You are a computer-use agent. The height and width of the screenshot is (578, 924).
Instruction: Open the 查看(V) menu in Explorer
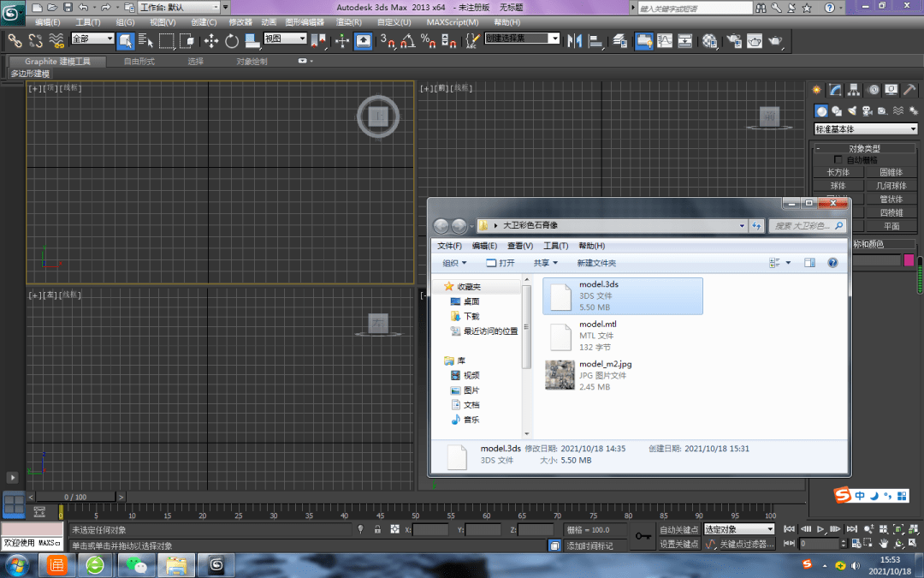(x=520, y=246)
